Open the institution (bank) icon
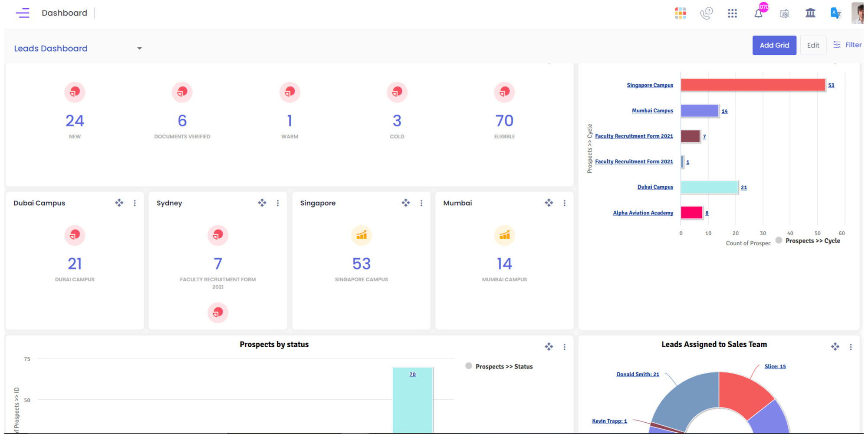This screenshot has height=434, width=868. coord(811,13)
